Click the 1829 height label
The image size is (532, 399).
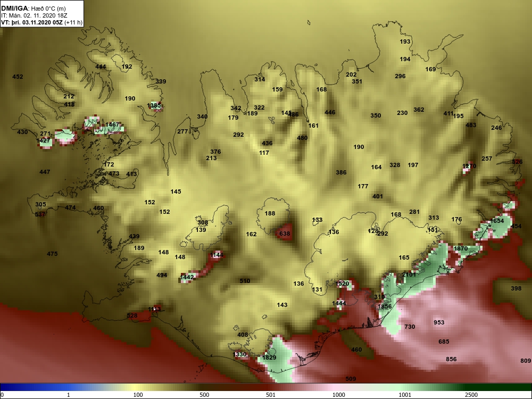[269, 358]
